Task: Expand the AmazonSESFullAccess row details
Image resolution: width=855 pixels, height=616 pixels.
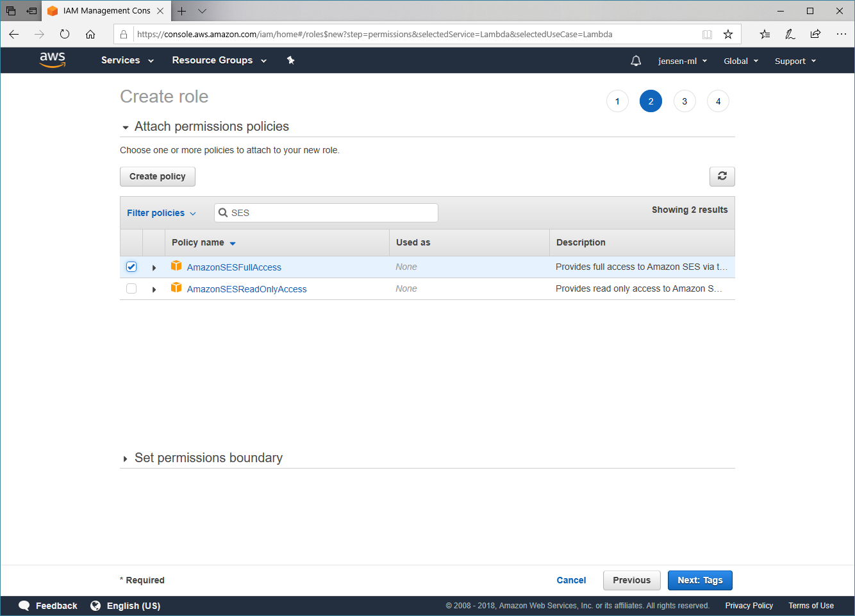Action: 154,268
